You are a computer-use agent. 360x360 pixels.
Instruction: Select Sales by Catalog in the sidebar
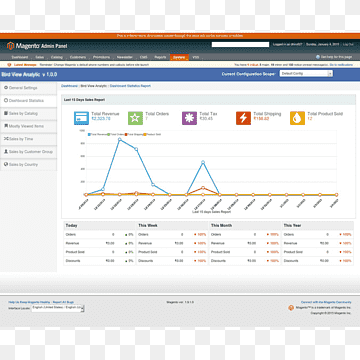[28, 113]
